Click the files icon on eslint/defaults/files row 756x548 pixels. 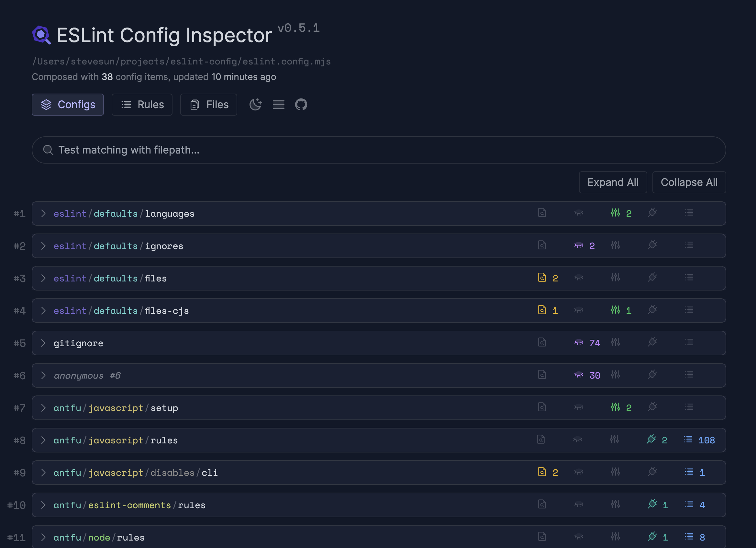pos(542,278)
